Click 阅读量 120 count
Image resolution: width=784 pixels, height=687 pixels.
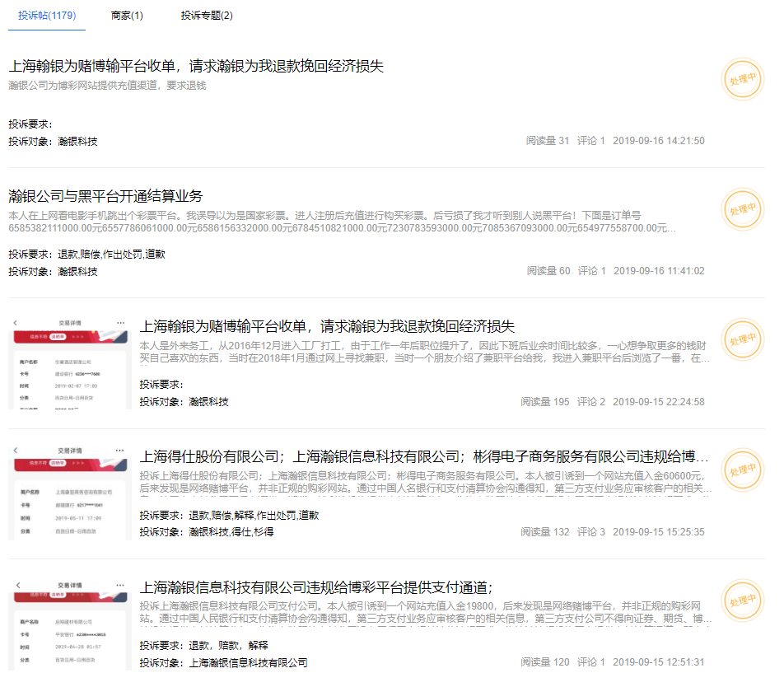[x=545, y=662]
